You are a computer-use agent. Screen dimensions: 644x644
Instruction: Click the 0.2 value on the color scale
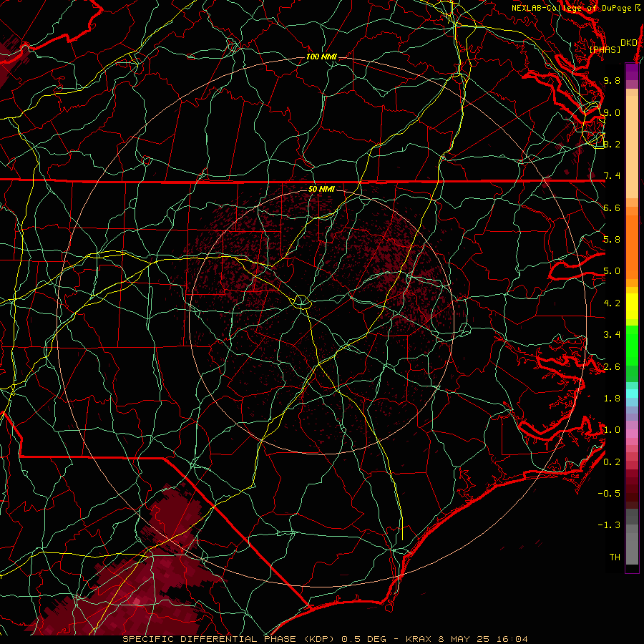point(612,462)
